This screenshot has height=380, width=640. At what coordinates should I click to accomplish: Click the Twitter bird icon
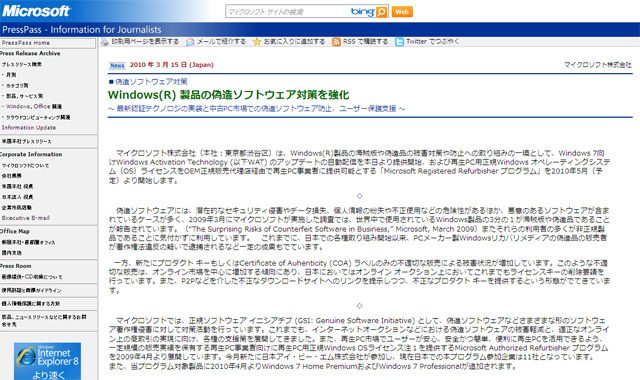(x=399, y=42)
